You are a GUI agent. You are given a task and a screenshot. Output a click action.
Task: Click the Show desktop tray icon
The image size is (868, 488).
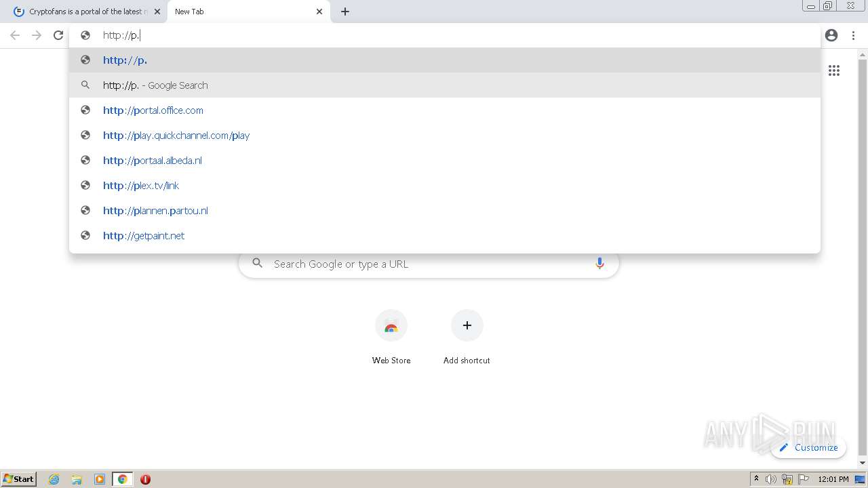(x=861, y=479)
